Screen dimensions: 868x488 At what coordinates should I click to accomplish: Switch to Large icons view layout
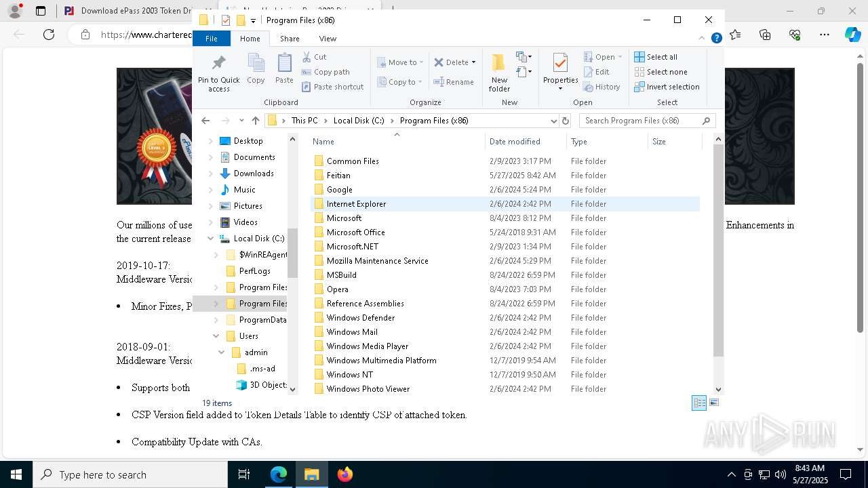[713, 403]
